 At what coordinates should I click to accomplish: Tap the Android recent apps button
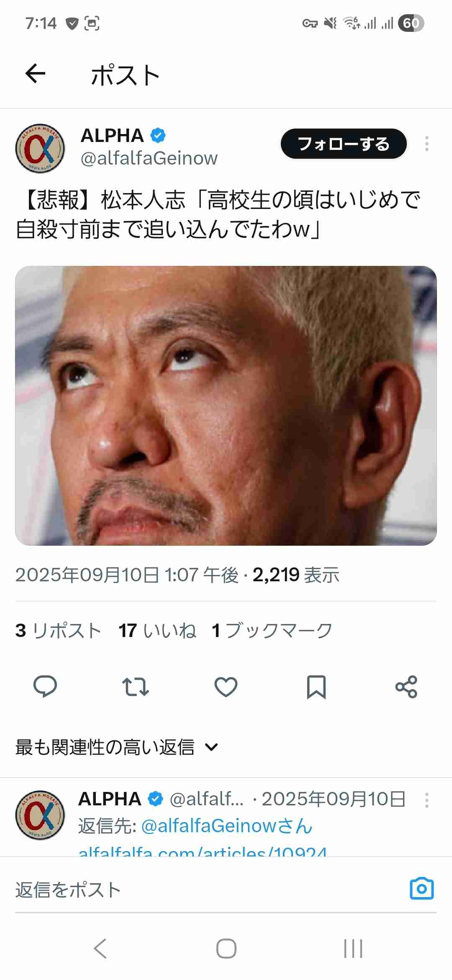(353, 948)
